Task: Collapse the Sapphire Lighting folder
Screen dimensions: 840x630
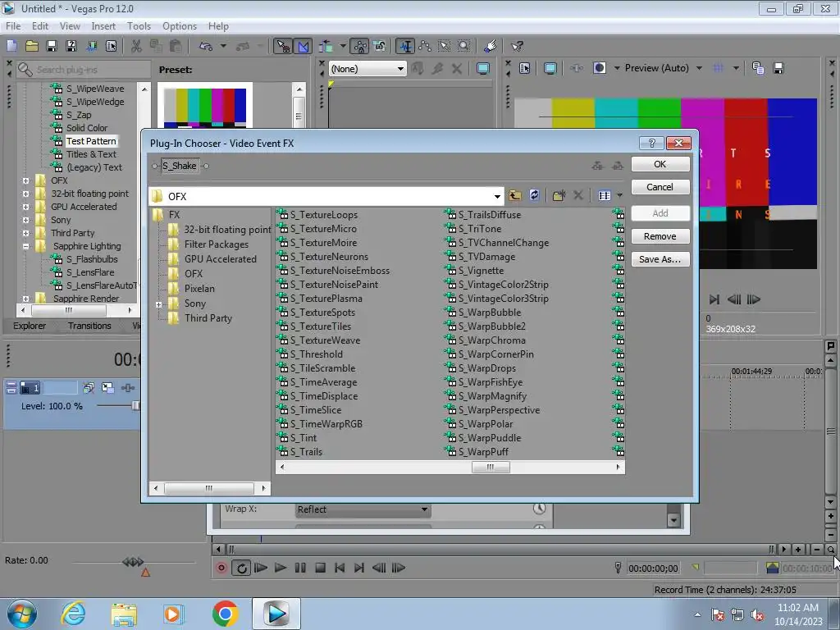Action: point(25,246)
